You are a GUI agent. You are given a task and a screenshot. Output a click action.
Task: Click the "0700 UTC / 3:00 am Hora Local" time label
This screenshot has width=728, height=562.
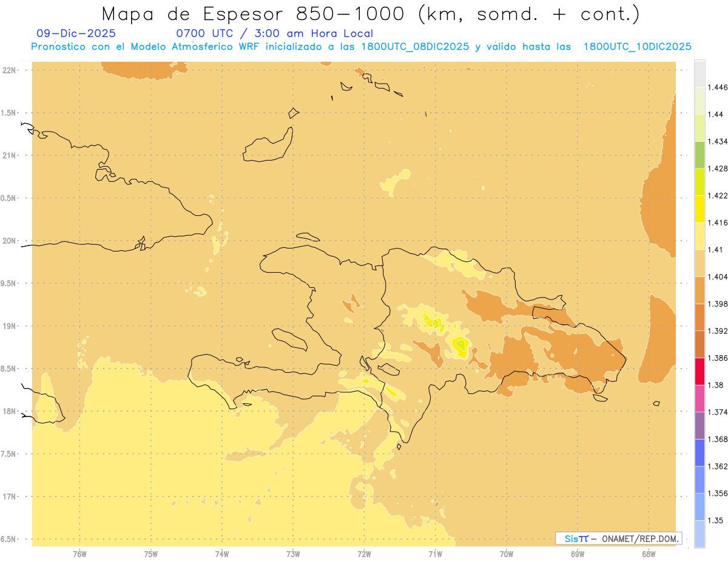(274, 33)
